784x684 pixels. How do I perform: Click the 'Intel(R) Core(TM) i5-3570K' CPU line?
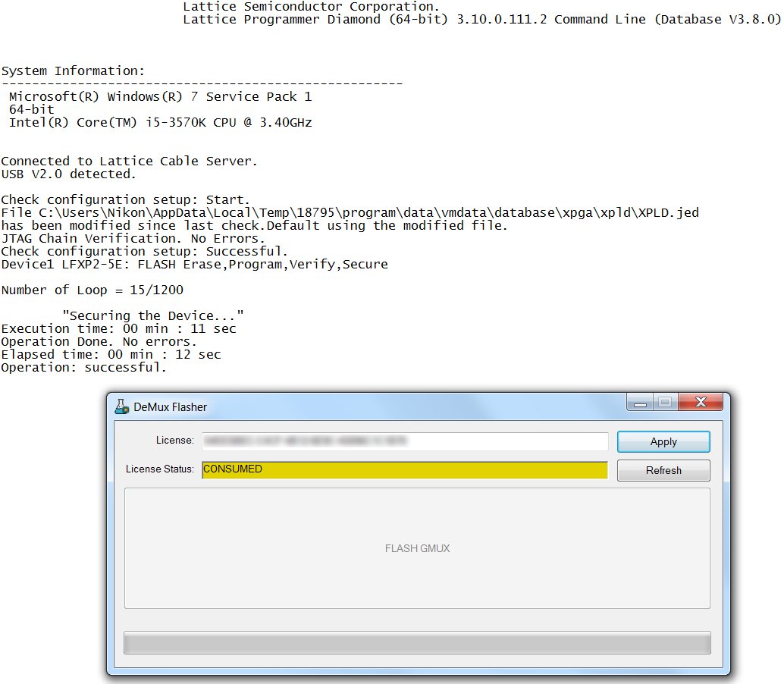(161, 123)
